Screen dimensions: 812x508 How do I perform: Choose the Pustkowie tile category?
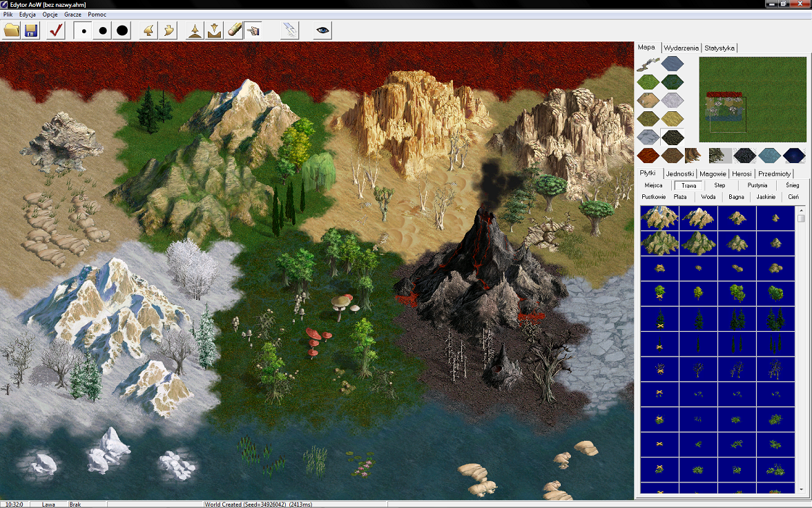click(653, 197)
